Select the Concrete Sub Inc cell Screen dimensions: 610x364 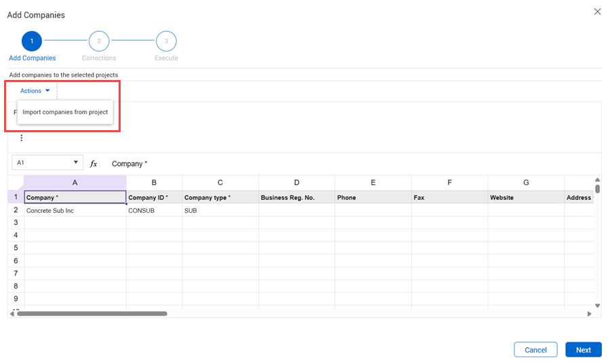75,211
